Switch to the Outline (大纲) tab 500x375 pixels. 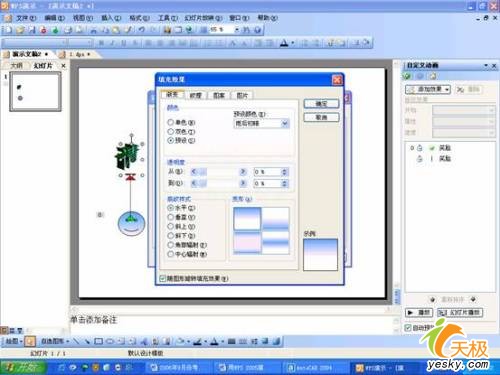coord(16,66)
